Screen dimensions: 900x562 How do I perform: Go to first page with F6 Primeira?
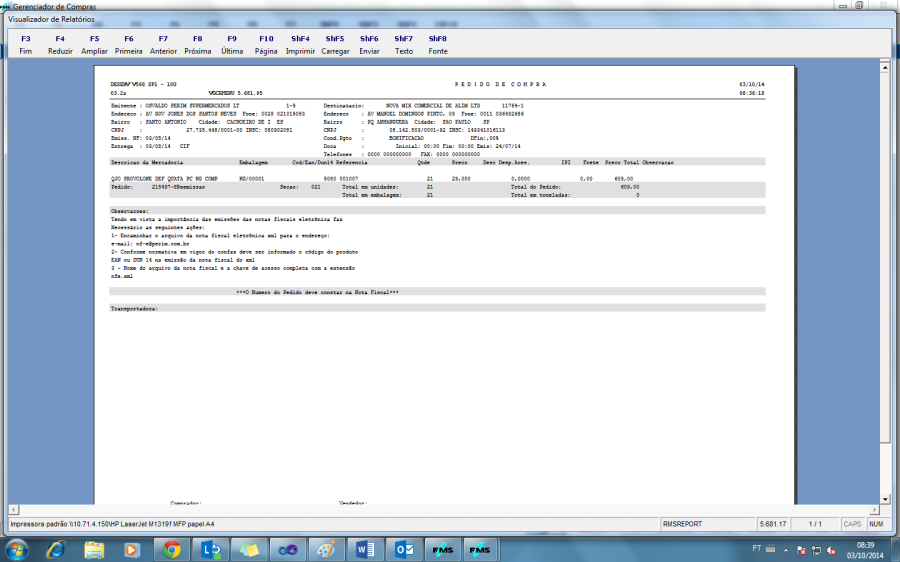click(129, 45)
